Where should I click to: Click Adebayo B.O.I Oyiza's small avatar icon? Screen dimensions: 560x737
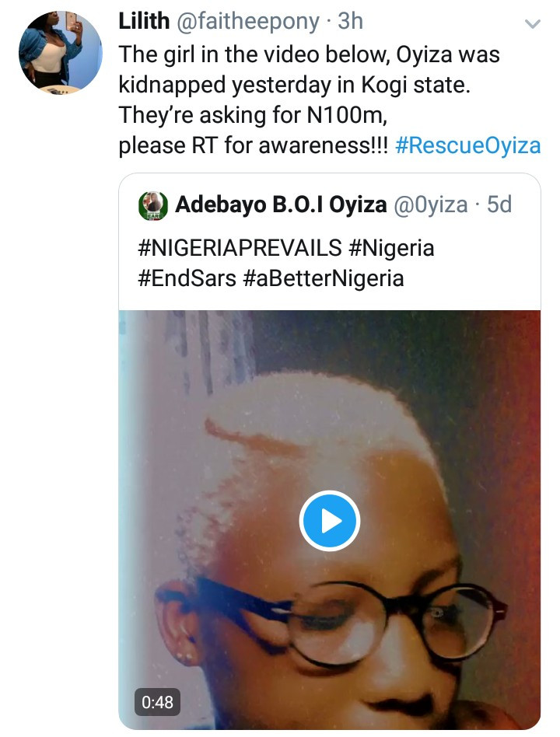coord(153,205)
